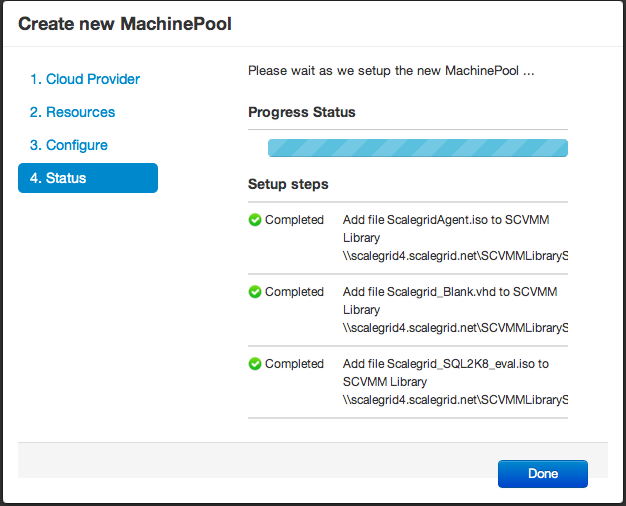Click the green check icon for Scalegrid_SQL2K8_eval.iso
This screenshot has height=506, width=626.
click(255, 364)
